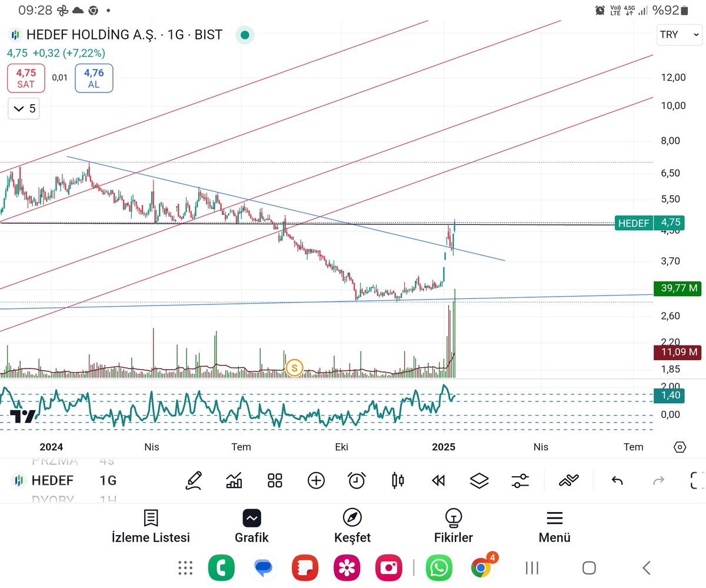This screenshot has width=706, height=588.
Task: Open the blue Messages app
Action: pyautogui.click(x=263, y=568)
